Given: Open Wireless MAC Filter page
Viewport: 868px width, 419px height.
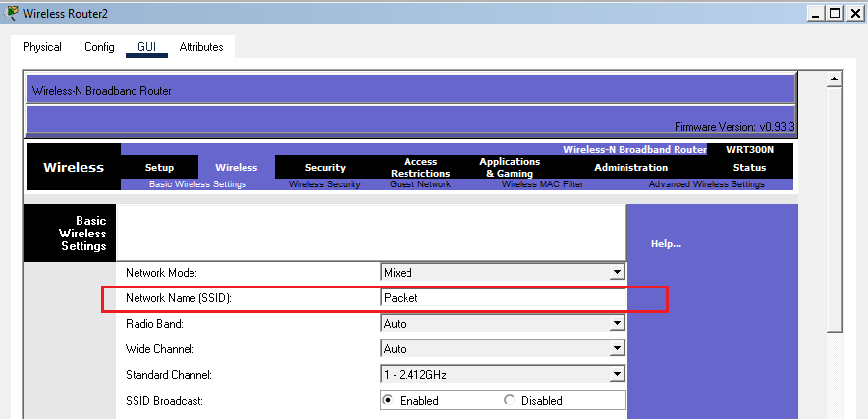Looking at the screenshot, I should [x=542, y=184].
